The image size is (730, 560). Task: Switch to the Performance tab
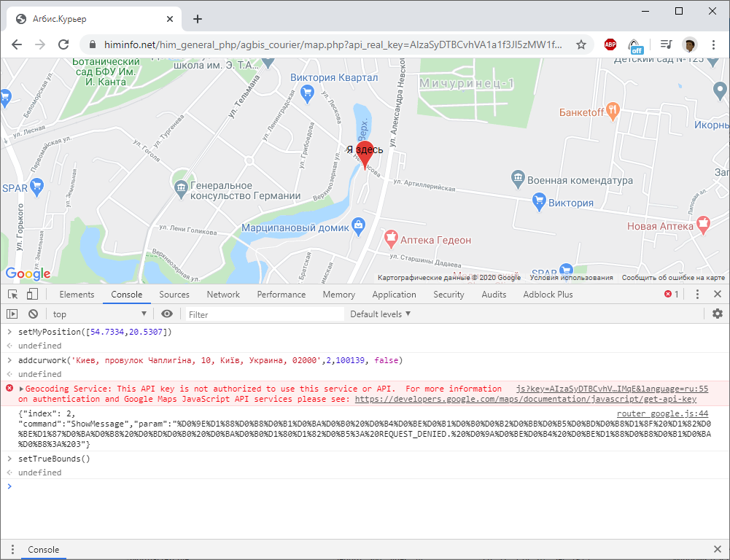tap(281, 294)
